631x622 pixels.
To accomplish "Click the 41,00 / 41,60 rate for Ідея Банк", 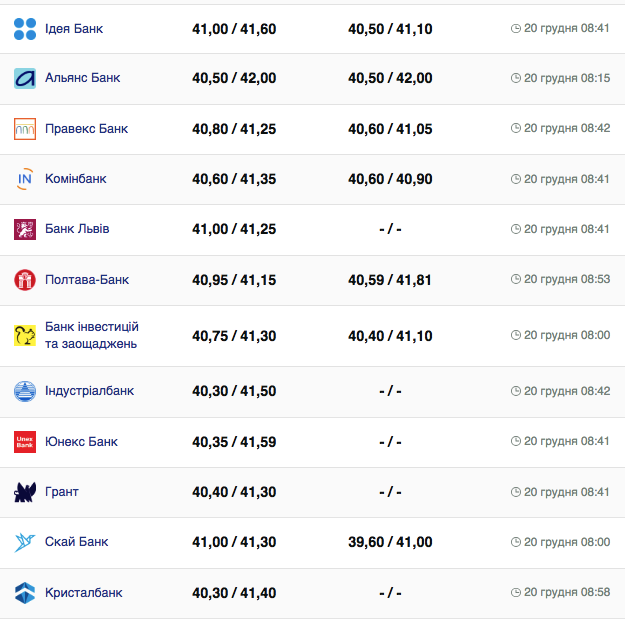I will tap(234, 29).
